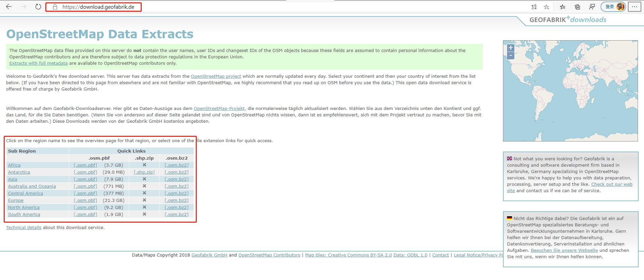Viewport: 644px width, 280px height.
Task: Open the Collections icon
Action: click(578, 7)
